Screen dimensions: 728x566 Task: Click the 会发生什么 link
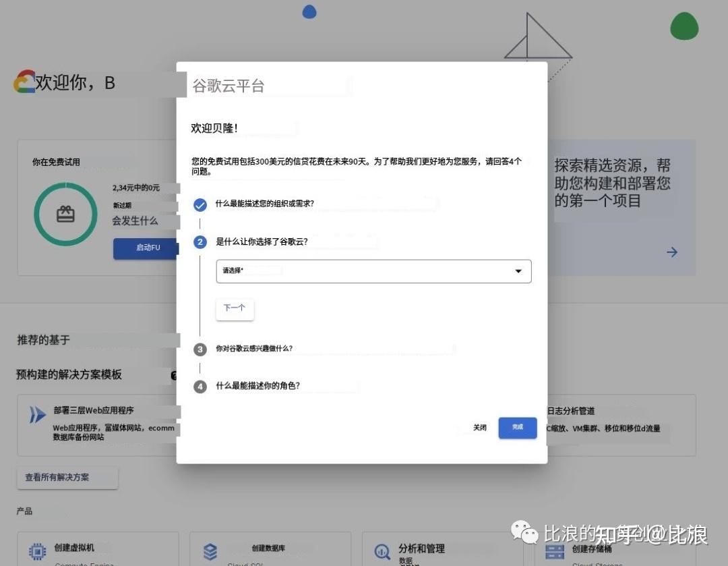click(135, 221)
